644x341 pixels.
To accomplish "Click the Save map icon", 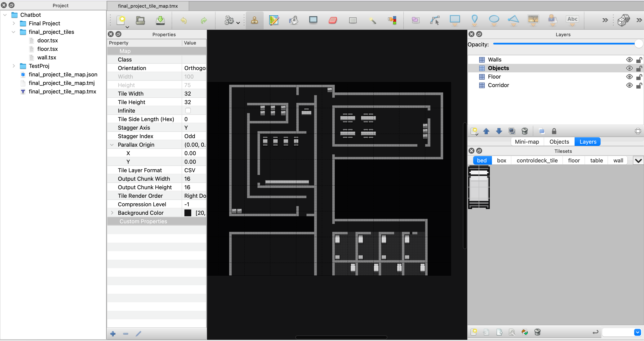I will (160, 20).
